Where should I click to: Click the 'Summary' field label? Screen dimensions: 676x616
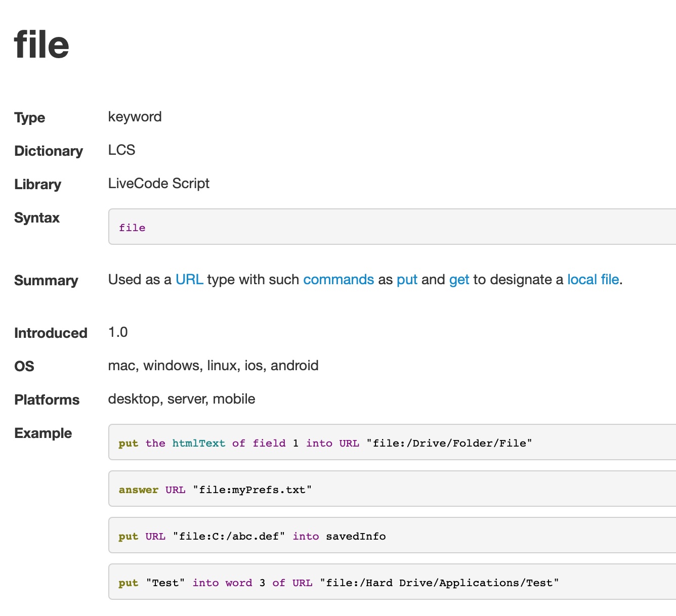[x=46, y=281]
